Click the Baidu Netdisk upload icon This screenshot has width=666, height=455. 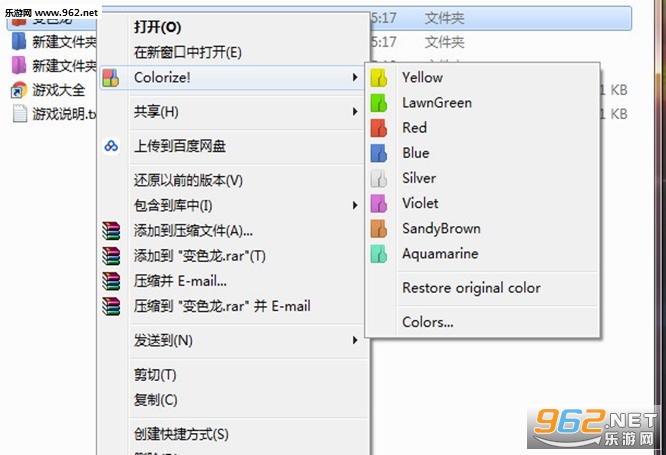point(111,146)
